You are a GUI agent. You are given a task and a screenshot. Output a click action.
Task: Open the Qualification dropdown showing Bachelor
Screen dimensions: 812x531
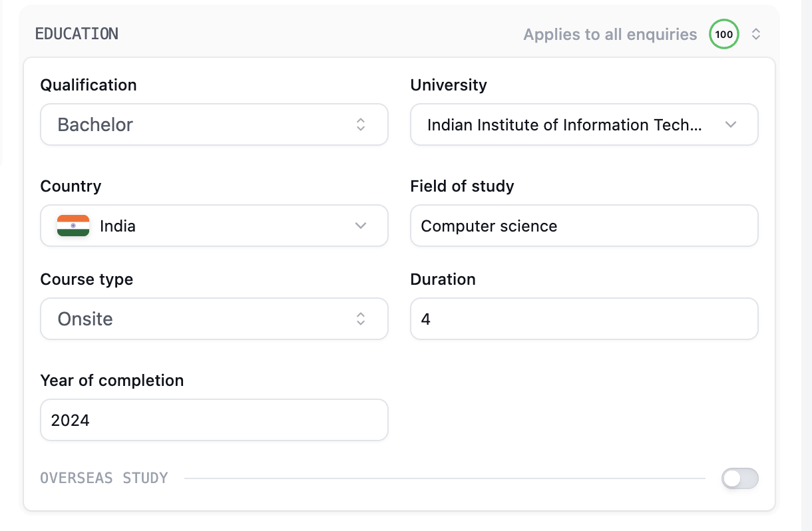point(214,124)
